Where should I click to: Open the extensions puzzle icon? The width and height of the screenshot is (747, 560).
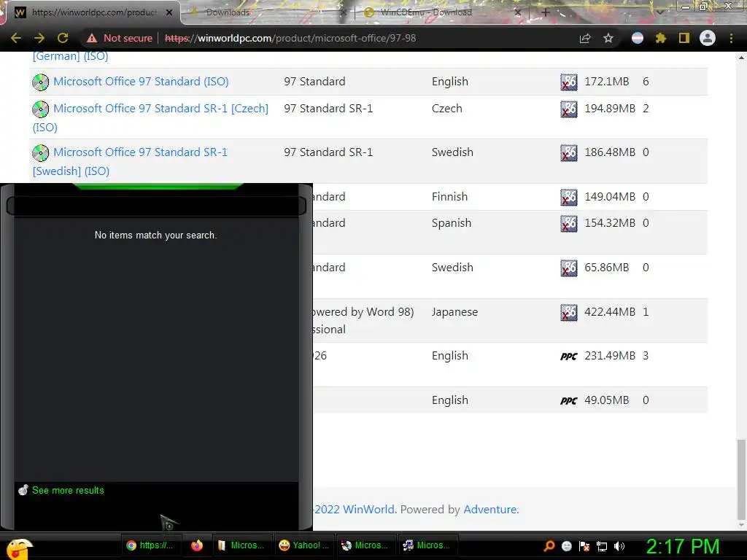coord(661,38)
